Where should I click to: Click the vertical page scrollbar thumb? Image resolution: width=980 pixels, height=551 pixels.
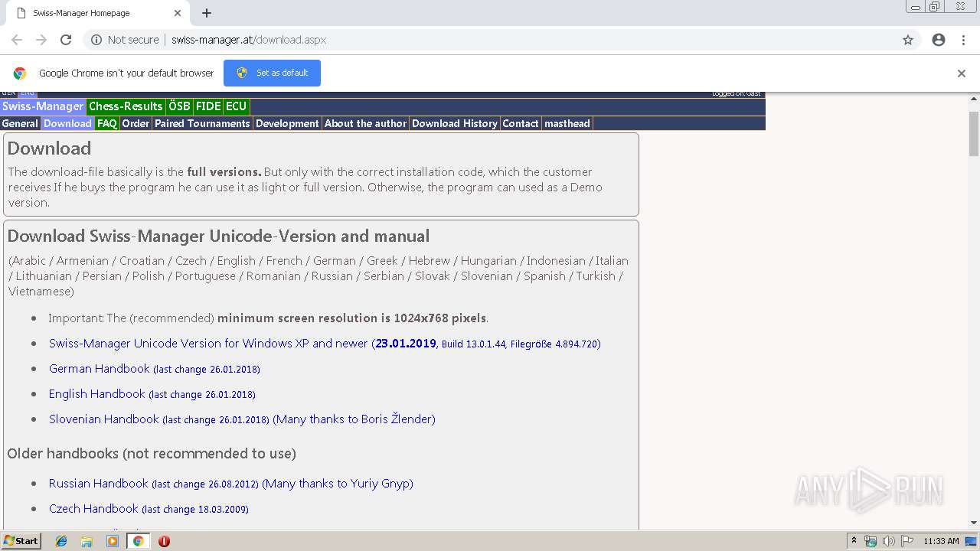click(974, 133)
